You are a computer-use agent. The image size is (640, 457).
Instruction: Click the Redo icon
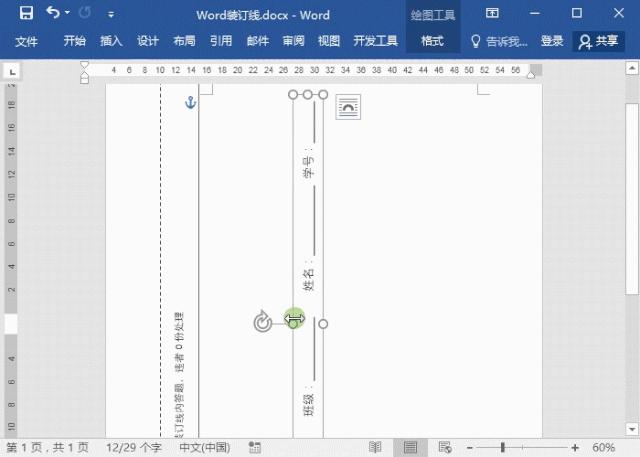pos(85,13)
